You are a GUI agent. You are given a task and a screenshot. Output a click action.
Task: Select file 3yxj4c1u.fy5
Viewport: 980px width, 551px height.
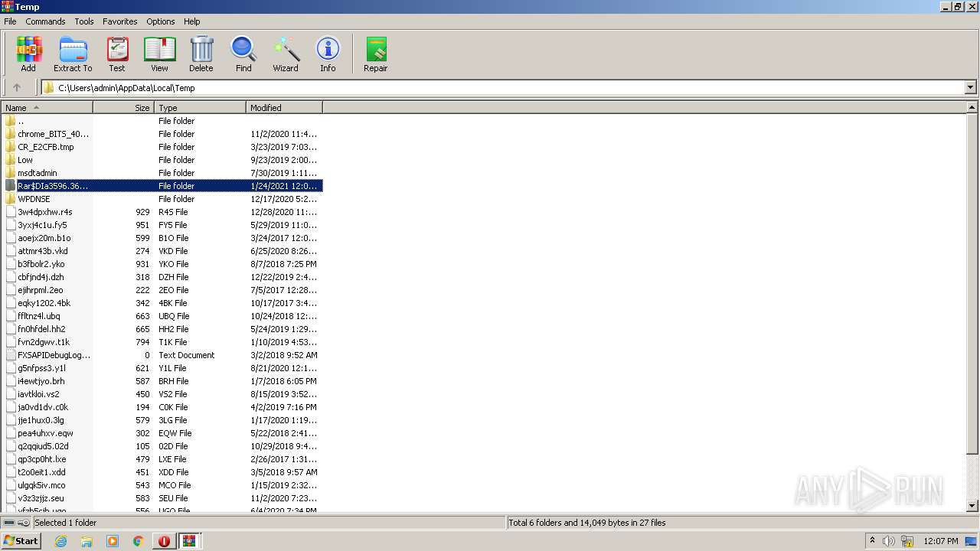pos(162,225)
